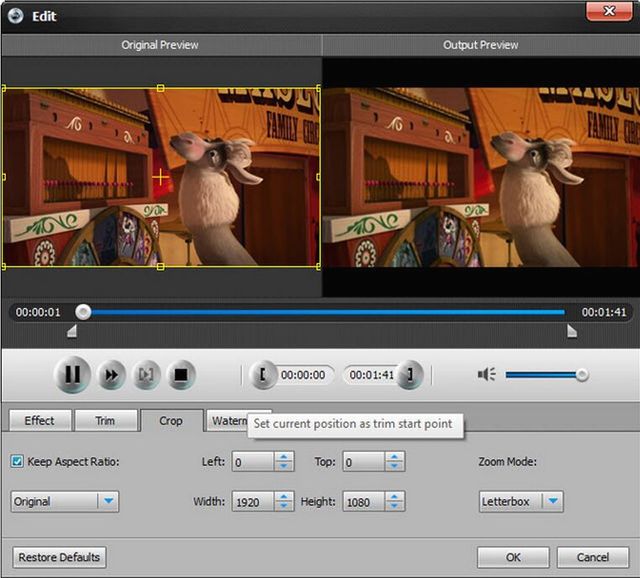Click the current time 00:00:01 display
The height and width of the screenshot is (578, 640).
tap(38, 312)
